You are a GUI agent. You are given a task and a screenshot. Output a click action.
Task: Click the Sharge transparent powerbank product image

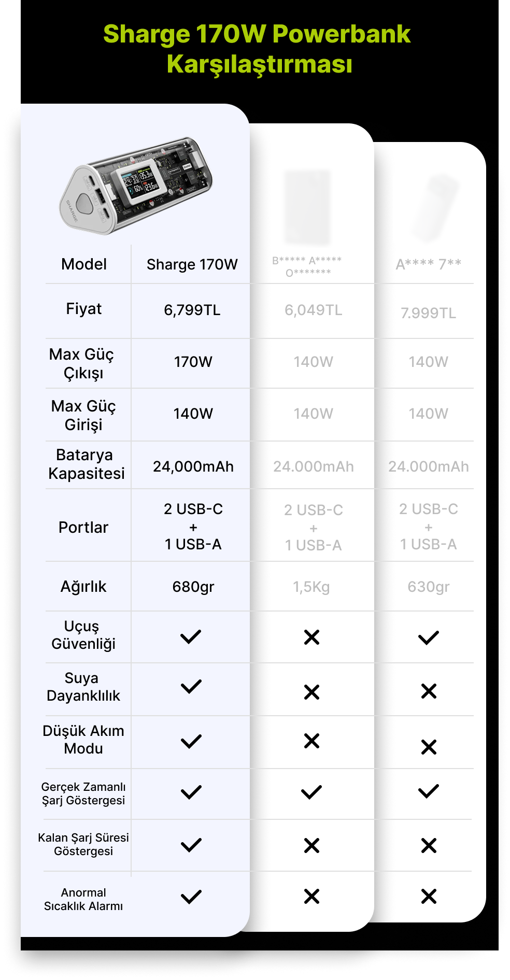coord(136,185)
